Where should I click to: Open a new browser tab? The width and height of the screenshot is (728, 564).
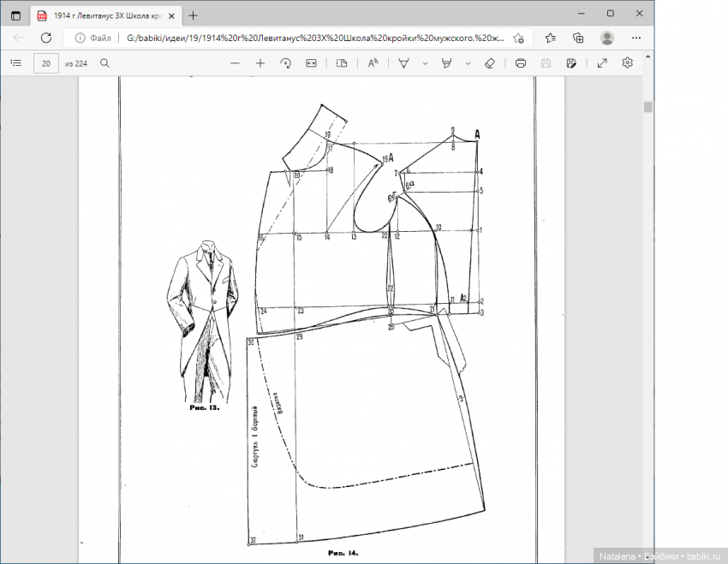[x=193, y=15]
